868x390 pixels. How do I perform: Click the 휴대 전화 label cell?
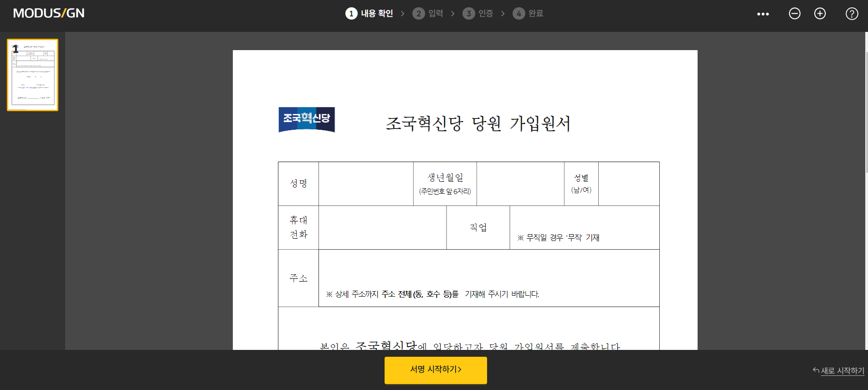(298, 227)
